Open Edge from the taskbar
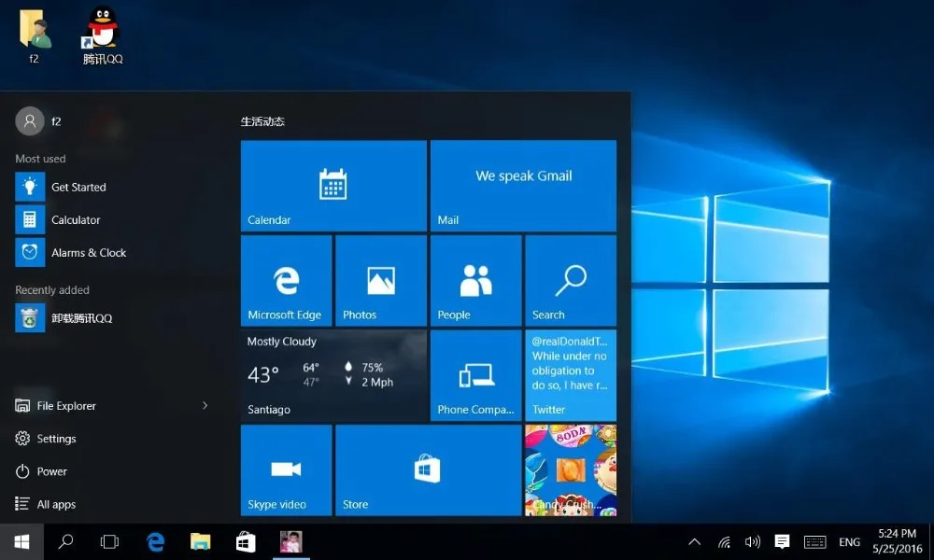The width and height of the screenshot is (934, 560). (155, 541)
